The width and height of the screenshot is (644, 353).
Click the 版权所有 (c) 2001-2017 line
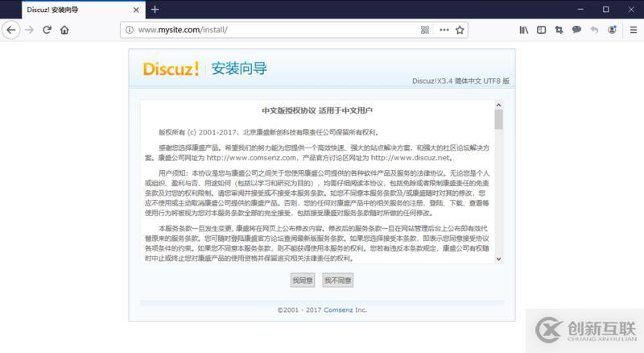pyautogui.click(x=269, y=132)
